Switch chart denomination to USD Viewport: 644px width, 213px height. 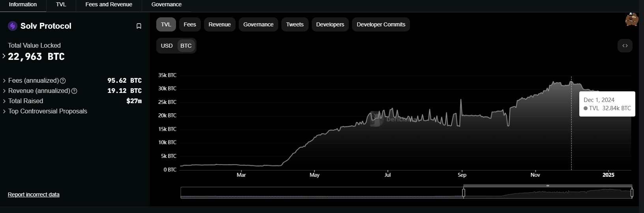click(167, 46)
